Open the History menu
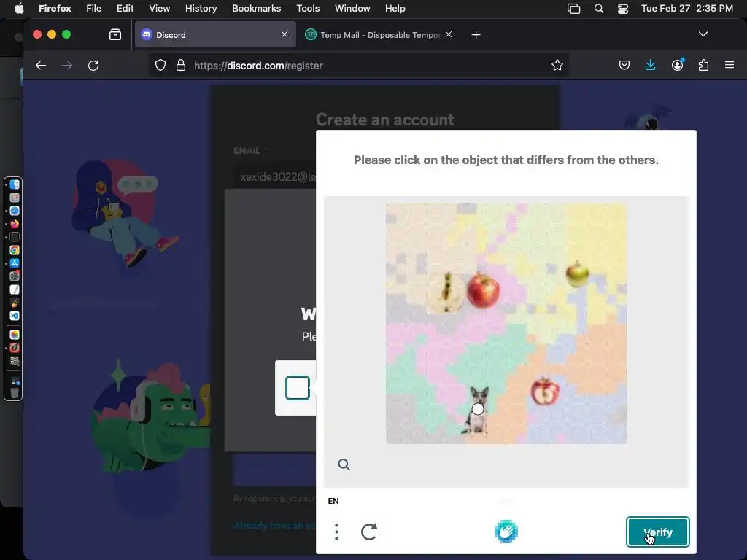 point(201,8)
